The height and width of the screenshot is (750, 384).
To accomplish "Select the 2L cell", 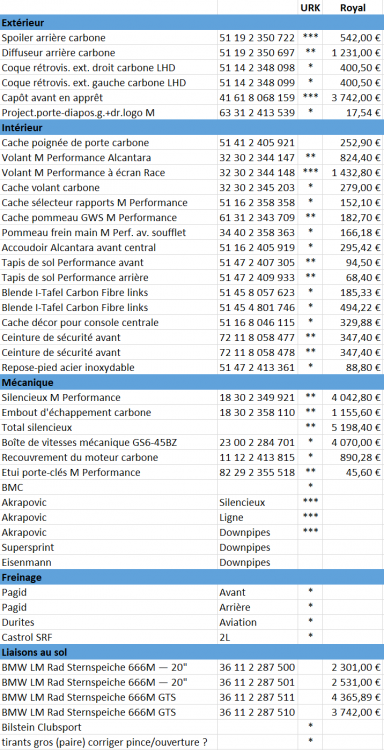I will (258, 638).
